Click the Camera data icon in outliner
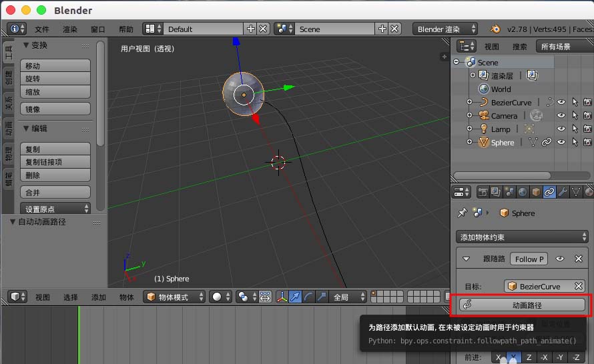Image resolution: width=594 pixels, height=364 pixels. click(x=536, y=115)
